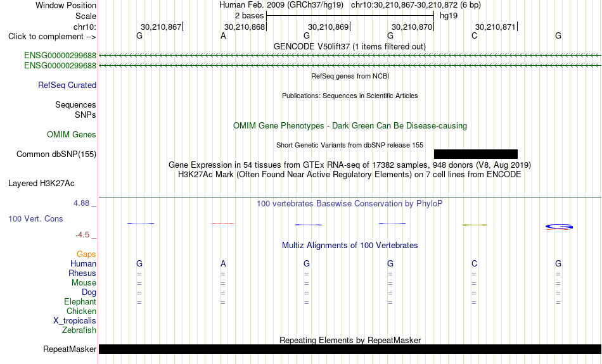This screenshot has height=364, width=602.
Task: Open the OMIM Genes track label
Action: coord(71,135)
